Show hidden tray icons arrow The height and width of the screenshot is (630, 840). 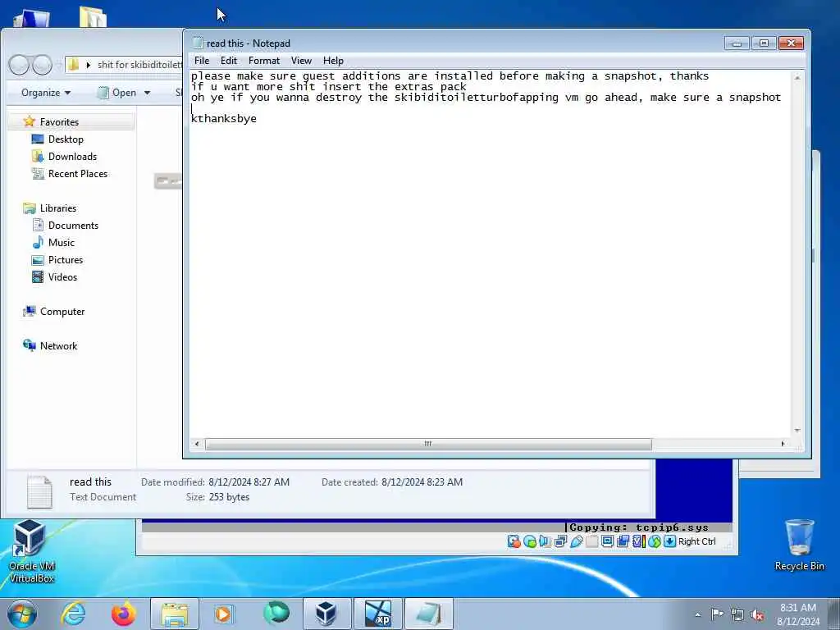(x=697, y=615)
